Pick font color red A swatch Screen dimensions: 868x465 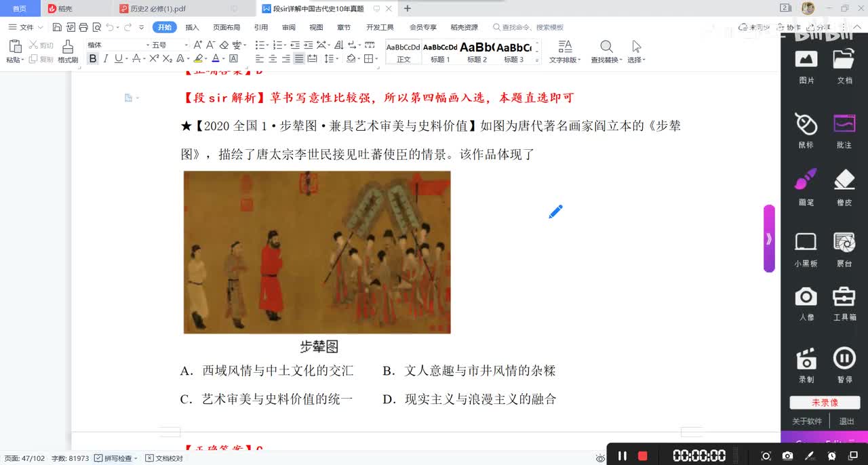tap(215, 59)
